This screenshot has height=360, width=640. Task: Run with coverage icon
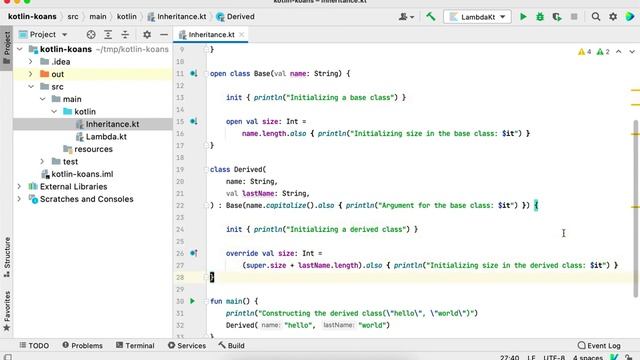[x=557, y=17]
